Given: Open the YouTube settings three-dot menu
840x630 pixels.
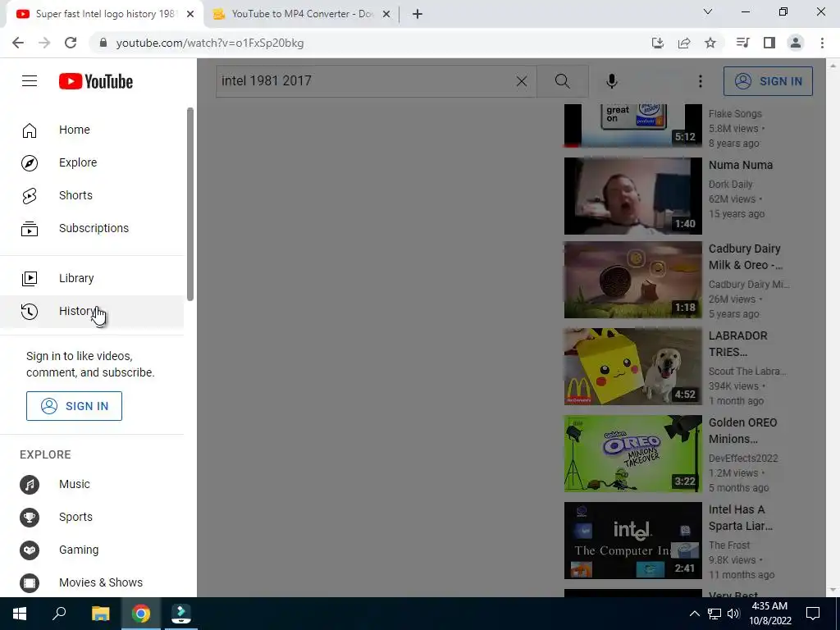Looking at the screenshot, I should (701, 81).
